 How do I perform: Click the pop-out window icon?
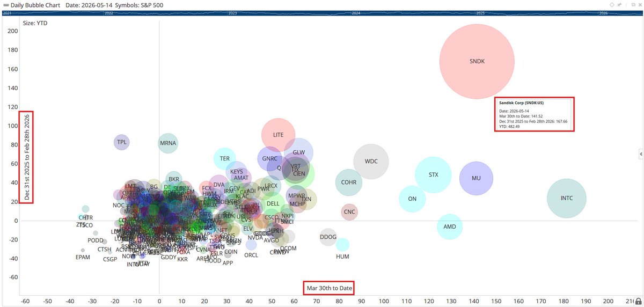point(633,5)
